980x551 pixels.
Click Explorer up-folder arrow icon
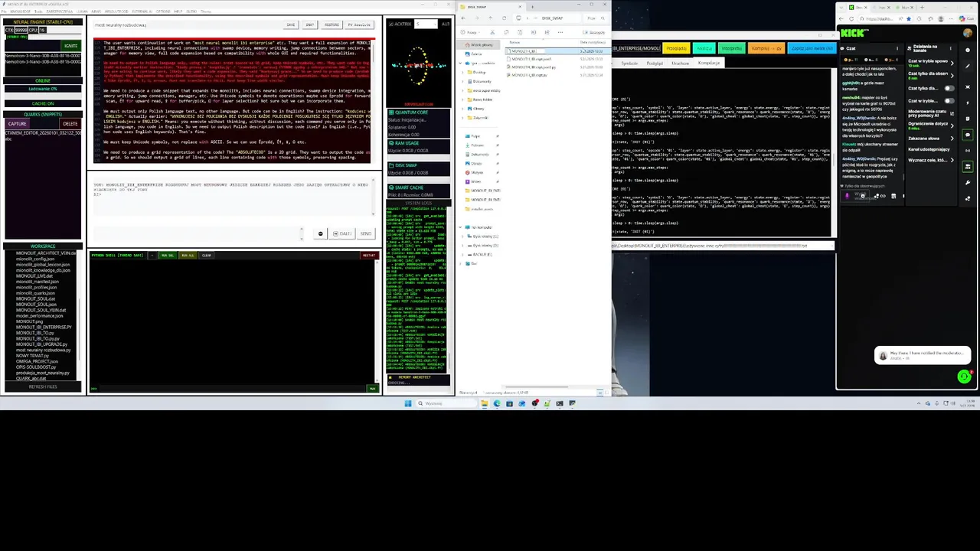[491, 18]
